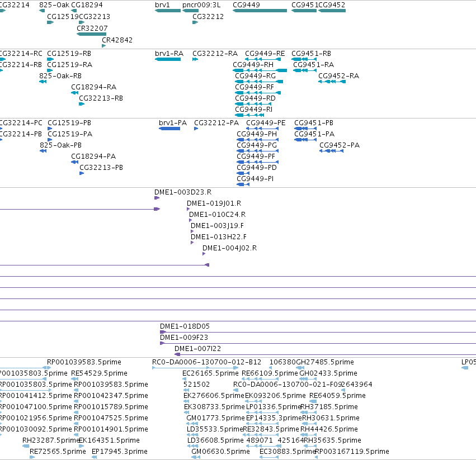The height and width of the screenshot is (460, 476).
Task: Click EST GH02433.5prime
Action: point(308,379)
